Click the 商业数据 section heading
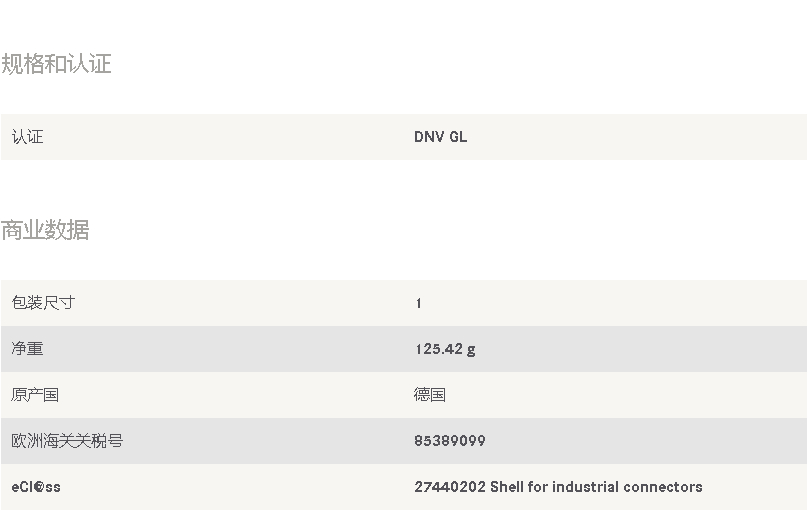 coord(45,230)
